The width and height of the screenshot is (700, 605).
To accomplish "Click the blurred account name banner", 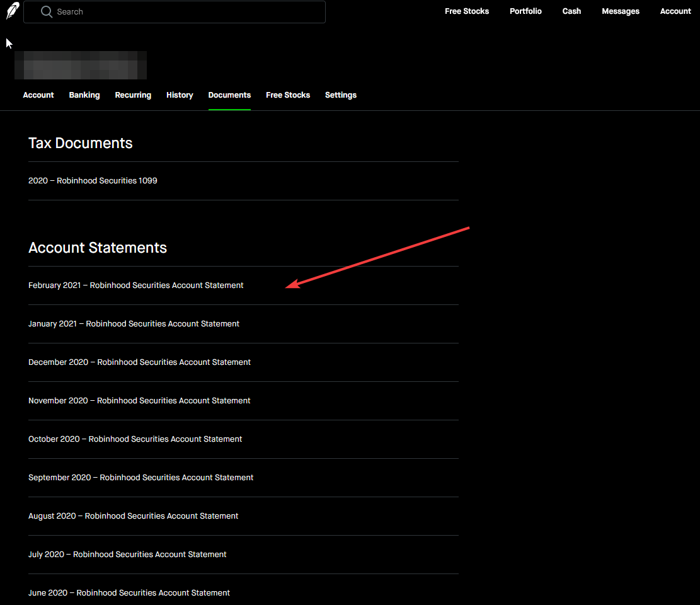I will coord(81,65).
